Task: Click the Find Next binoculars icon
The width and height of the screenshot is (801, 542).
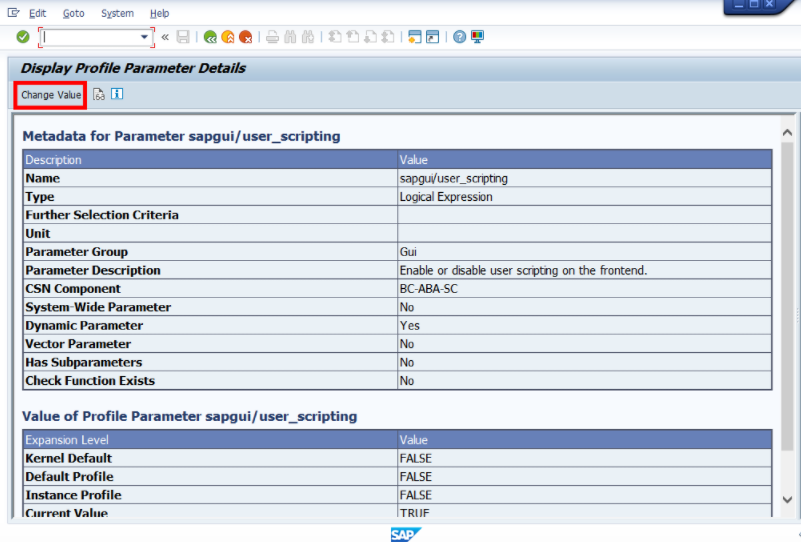Action: [x=308, y=37]
